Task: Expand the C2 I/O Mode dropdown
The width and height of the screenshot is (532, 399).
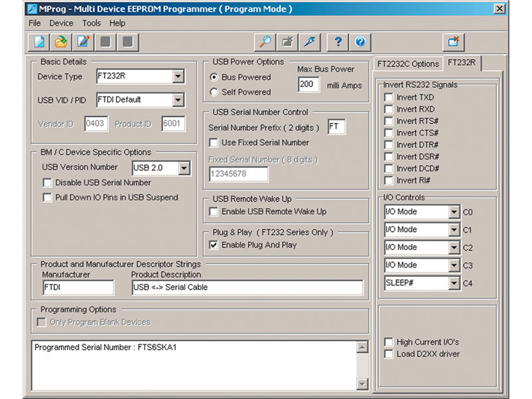Action: pyautogui.click(x=454, y=247)
